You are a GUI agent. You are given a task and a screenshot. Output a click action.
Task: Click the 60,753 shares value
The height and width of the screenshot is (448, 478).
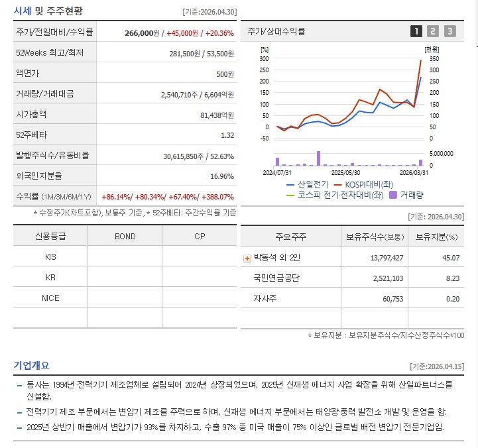(x=393, y=299)
